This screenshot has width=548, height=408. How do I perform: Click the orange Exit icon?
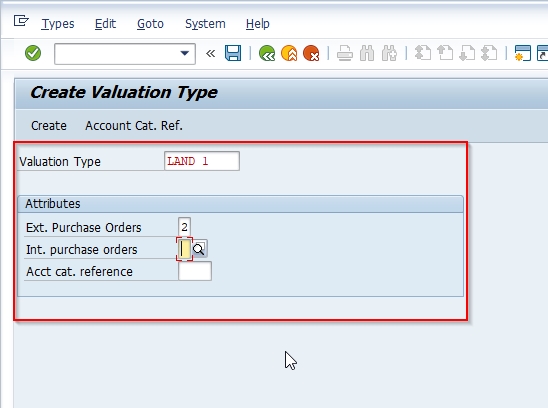289,53
